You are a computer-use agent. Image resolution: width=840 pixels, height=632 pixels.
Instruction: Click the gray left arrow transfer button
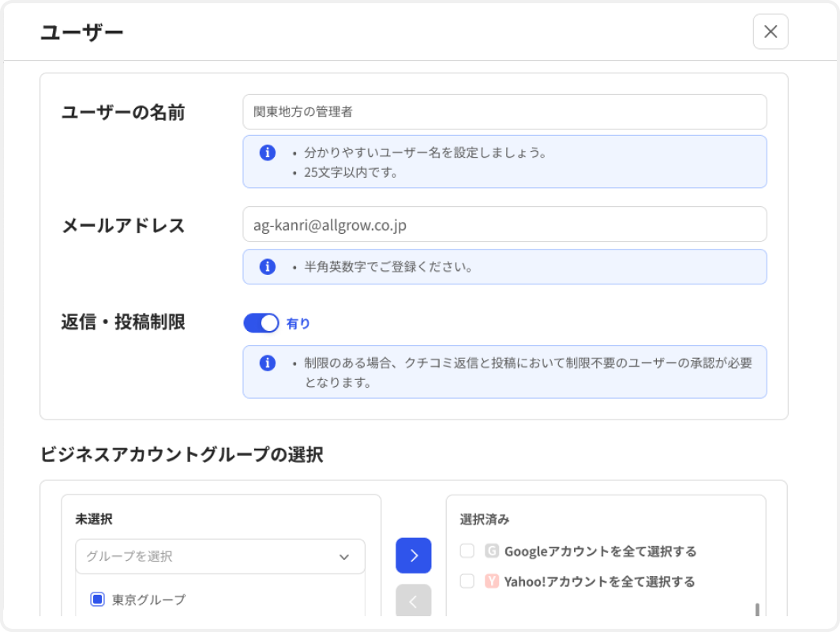(x=414, y=600)
